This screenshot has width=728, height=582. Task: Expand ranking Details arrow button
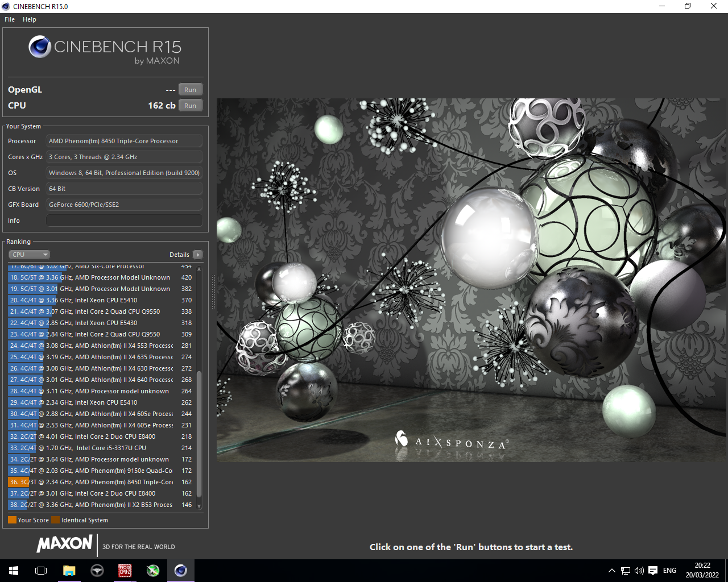click(197, 255)
